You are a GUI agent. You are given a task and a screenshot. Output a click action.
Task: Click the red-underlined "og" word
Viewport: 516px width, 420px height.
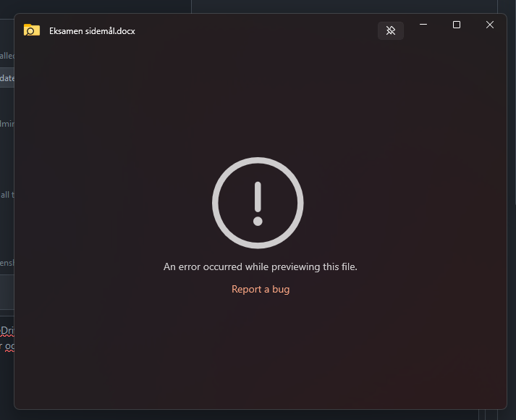(x=9, y=346)
